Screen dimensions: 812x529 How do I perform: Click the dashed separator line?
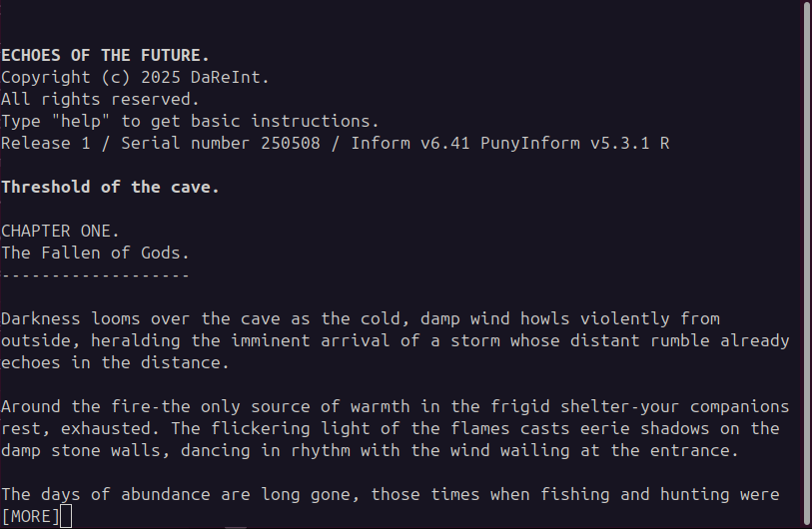pyautogui.click(x=95, y=274)
